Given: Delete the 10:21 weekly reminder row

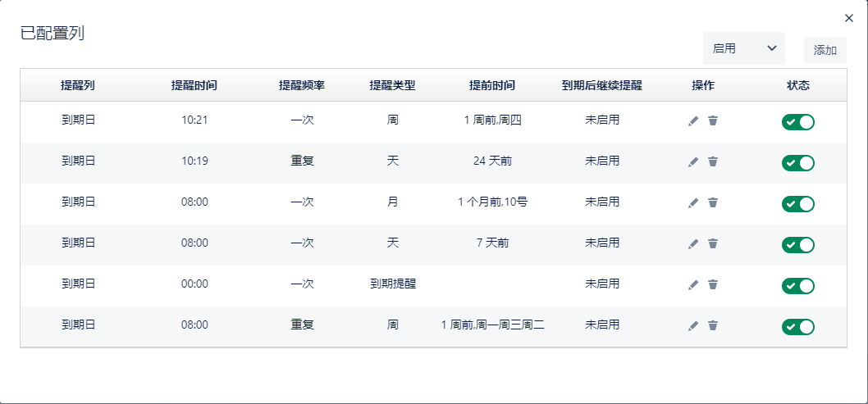Looking at the screenshot, I should (x=713, y=120).
